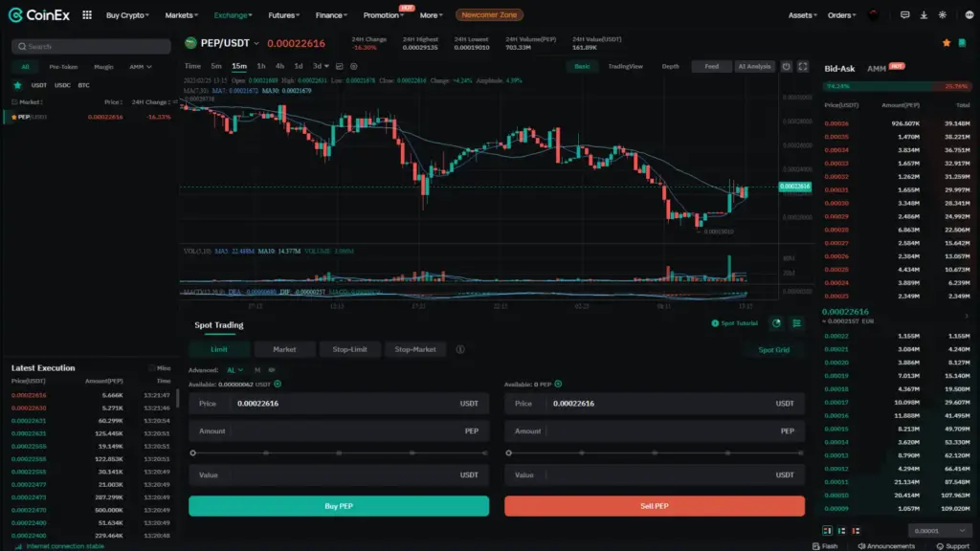Viewport: 980px width, 551px height.
Task: Show asks-only order book view
Action: [x=857, y=530]
